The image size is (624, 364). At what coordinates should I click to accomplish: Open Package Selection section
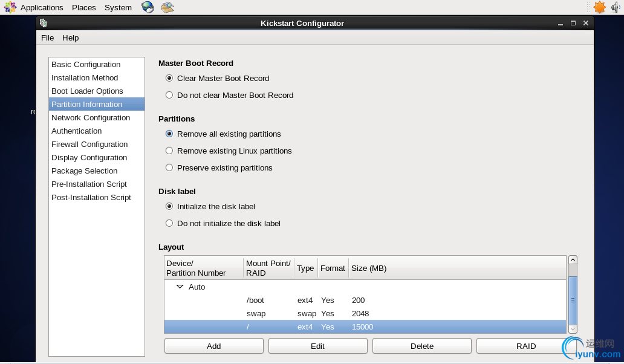(96, 171)
